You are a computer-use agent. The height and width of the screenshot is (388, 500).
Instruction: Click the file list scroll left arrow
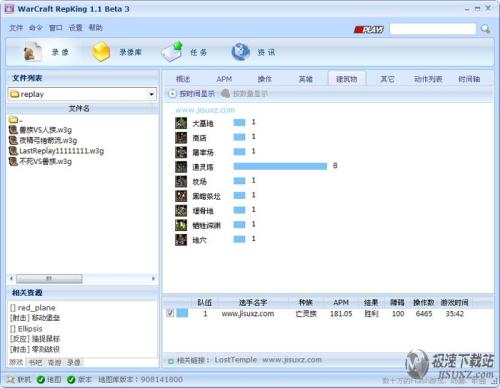(x=12, y=278)
